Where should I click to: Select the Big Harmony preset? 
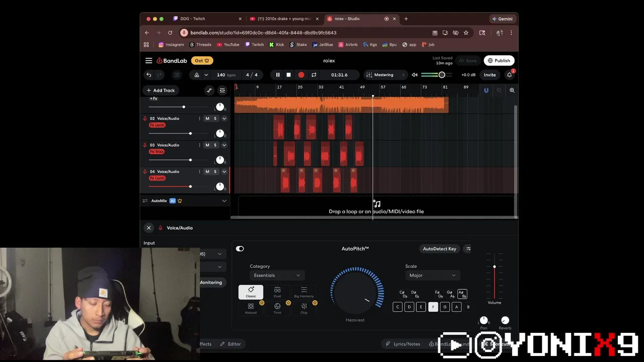tap(304, 292)
